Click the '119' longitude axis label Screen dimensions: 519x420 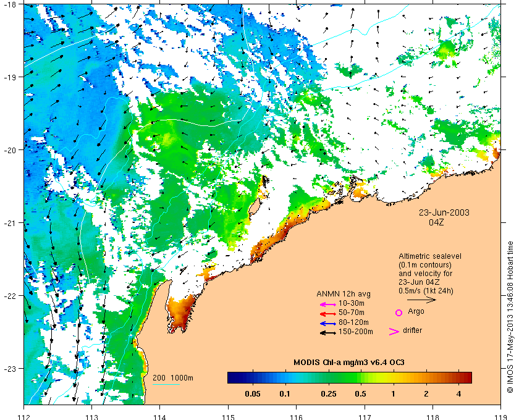point(501,417)
